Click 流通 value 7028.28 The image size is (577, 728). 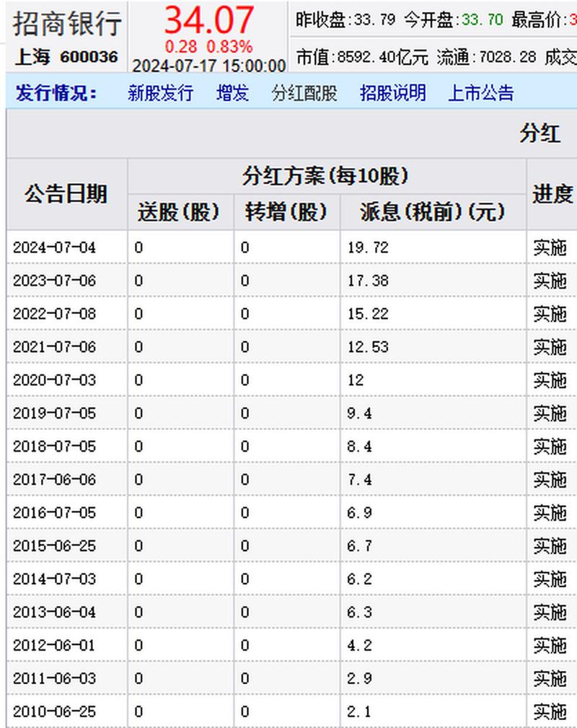click(x=507, y=57)
